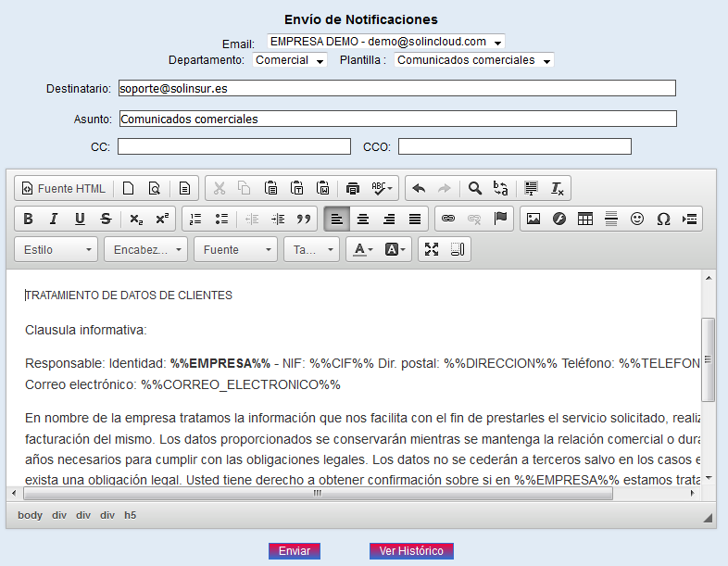Viewport: 728px width, 566px height.
Task: Open the Fuente font dropdown
Action: pyautogui.click(x=236, y=249)
